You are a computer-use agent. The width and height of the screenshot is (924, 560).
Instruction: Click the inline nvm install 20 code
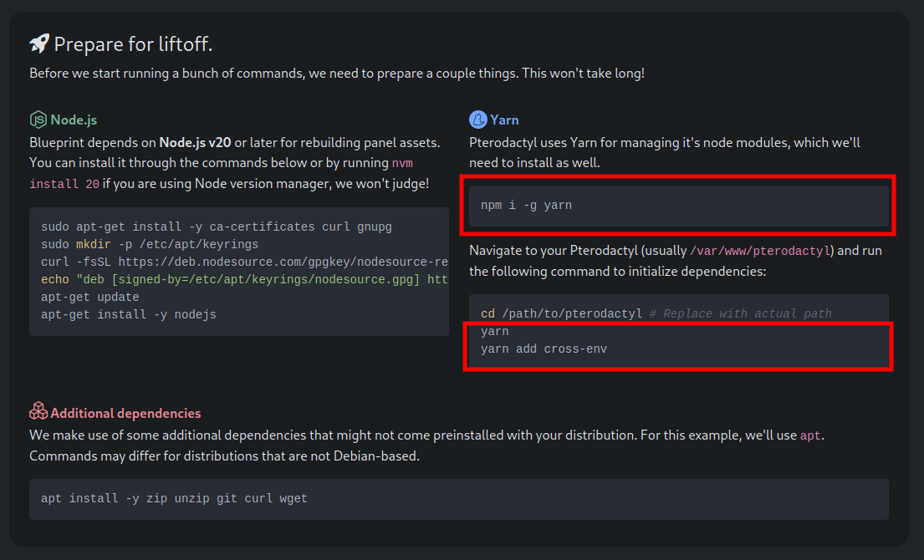coord(221,174)
